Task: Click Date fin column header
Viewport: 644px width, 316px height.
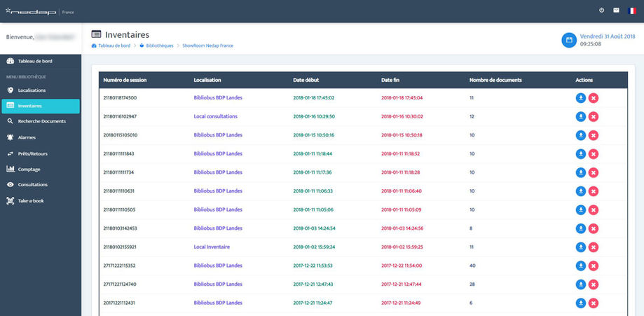Action: (390, 80)
